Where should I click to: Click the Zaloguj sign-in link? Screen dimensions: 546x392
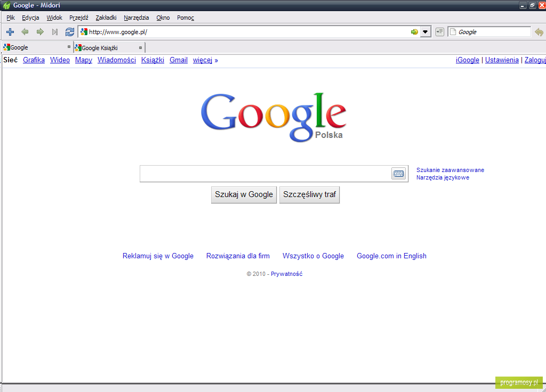pos(535,60)
